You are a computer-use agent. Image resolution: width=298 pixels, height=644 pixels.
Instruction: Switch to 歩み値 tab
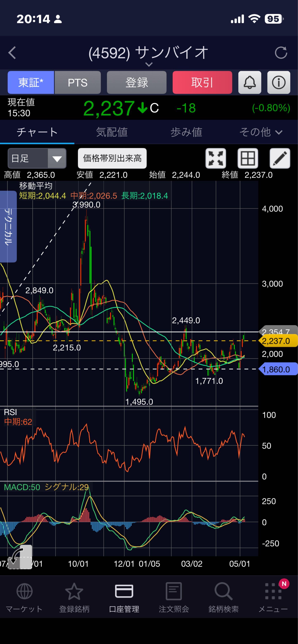pyautogui.click(x=186, y=132)
